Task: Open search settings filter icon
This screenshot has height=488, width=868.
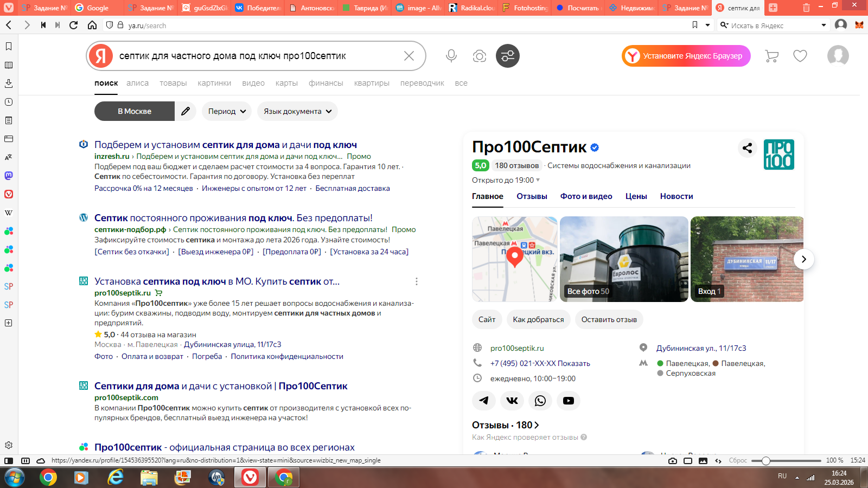Action: 507,56
